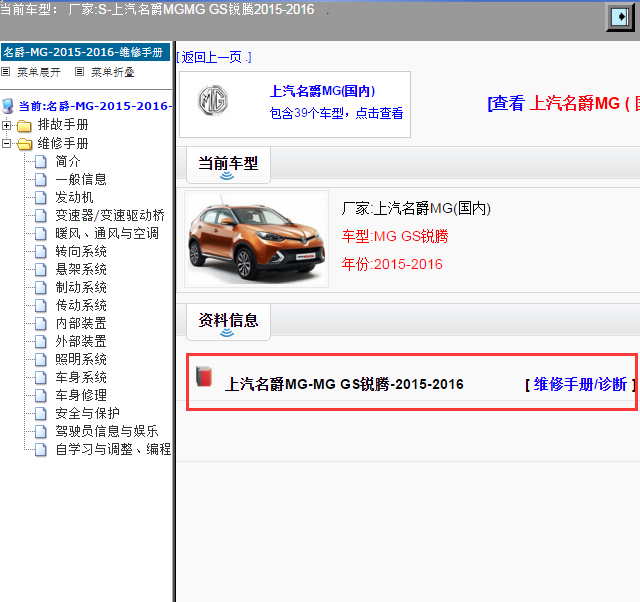Click the 排故手册 folder icon
Screen dimensions: 640x602
[x=24, y=125]
